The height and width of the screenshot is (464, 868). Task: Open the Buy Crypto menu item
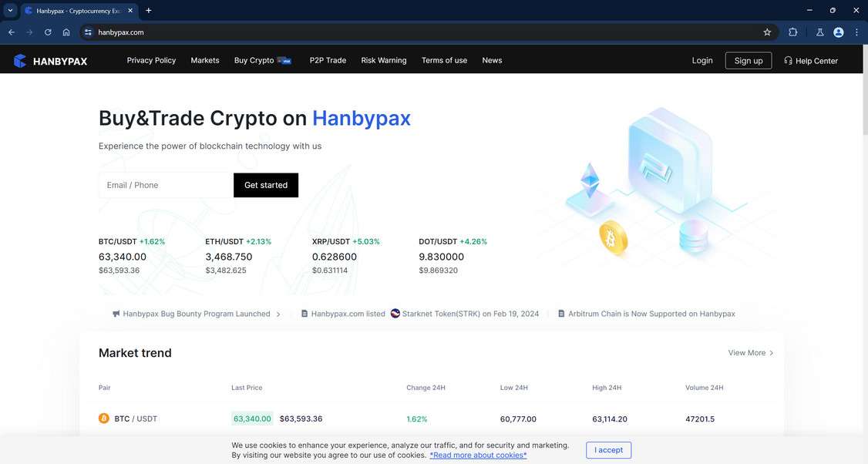(254, 60)
